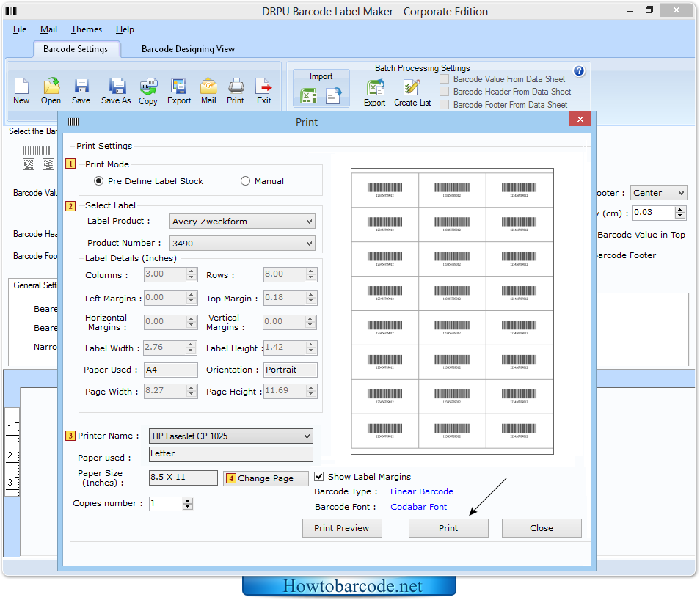Viewport: 700px width, 600px height.
Task: Click the Orientation Portrait field
Action: click(x=290, y=370)
